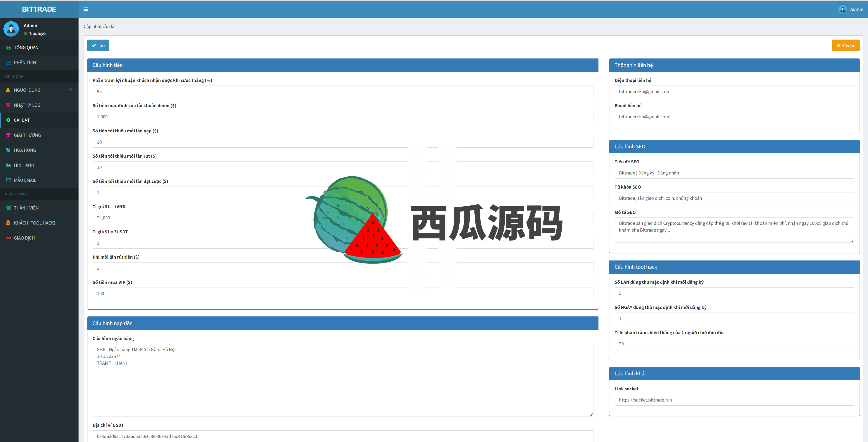
Task: Click the Trực tuyến online status
Action: click(36, 33)
